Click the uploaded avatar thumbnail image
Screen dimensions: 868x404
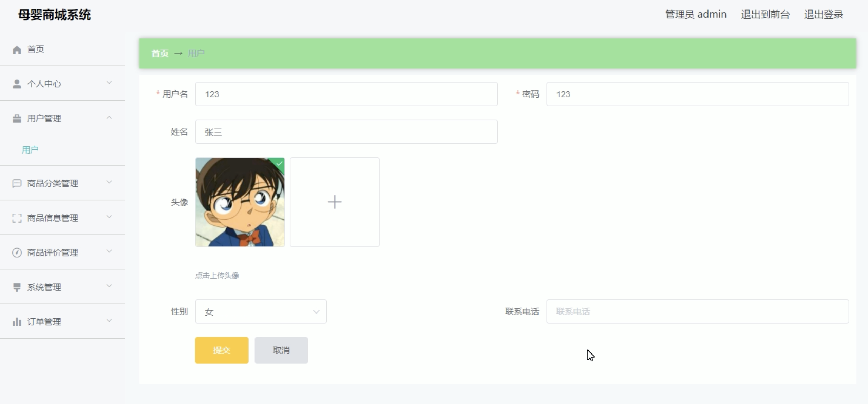pyautogui.click(x=240, y=202)
